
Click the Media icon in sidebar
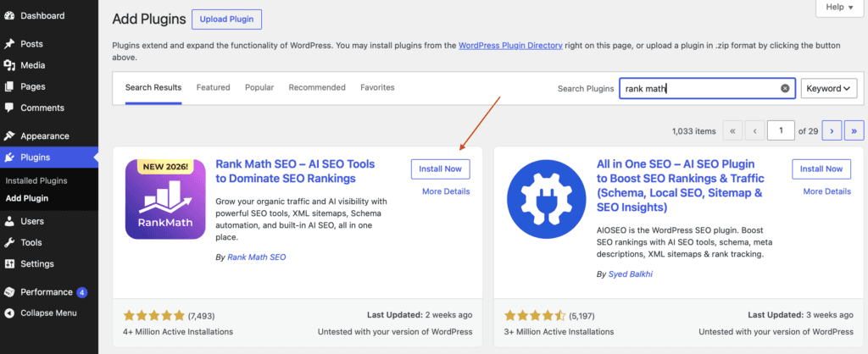8,65
